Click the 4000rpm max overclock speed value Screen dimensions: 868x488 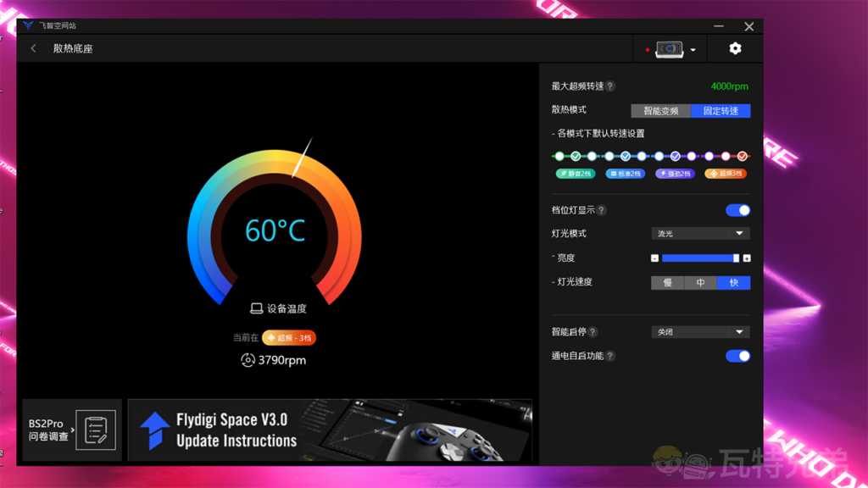pyautogui.click(x=729, y=86)
